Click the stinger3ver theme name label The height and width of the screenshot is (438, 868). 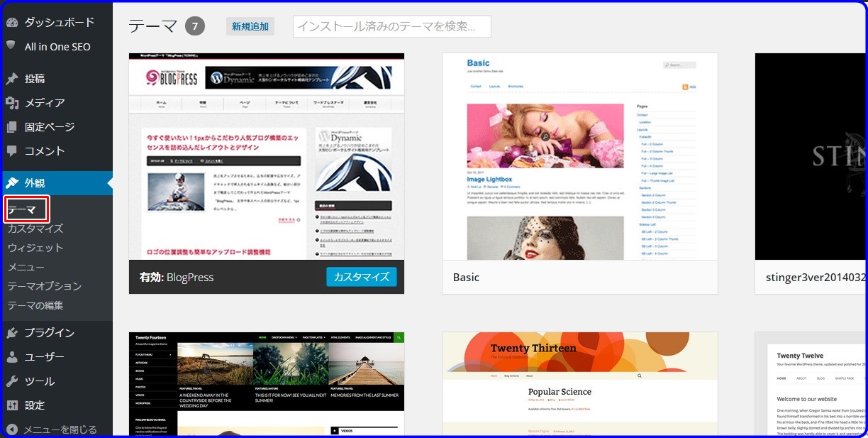point(816,277)
